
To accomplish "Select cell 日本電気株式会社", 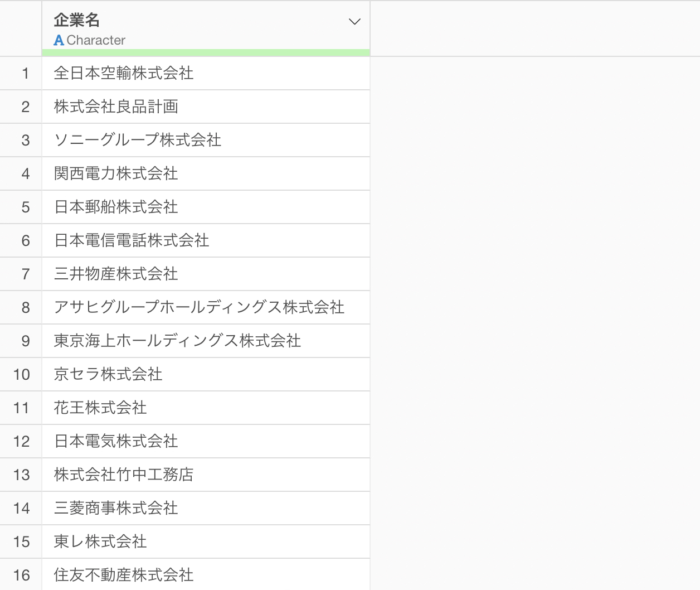I will [x=116, y=441].
